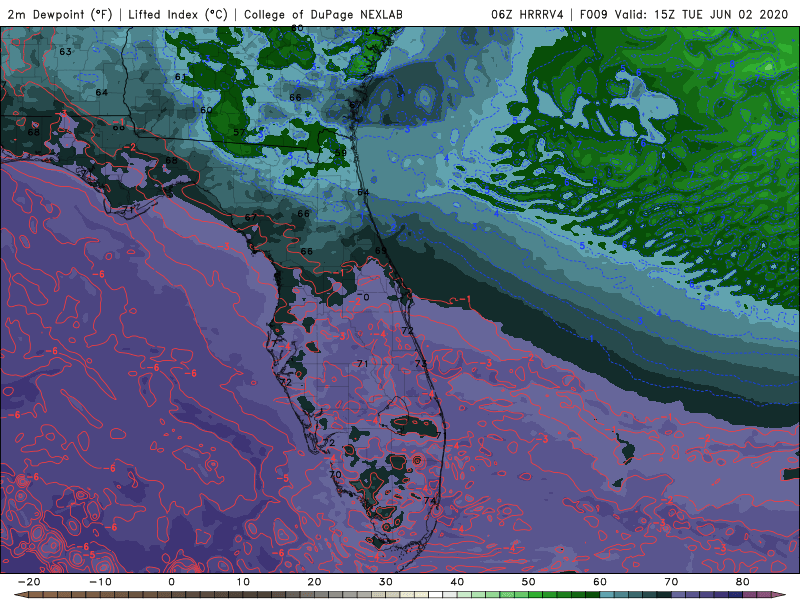The image size is (800, 600).
Task: Click the dewpoint value 70 in southwest Florida
Action: 335,474
